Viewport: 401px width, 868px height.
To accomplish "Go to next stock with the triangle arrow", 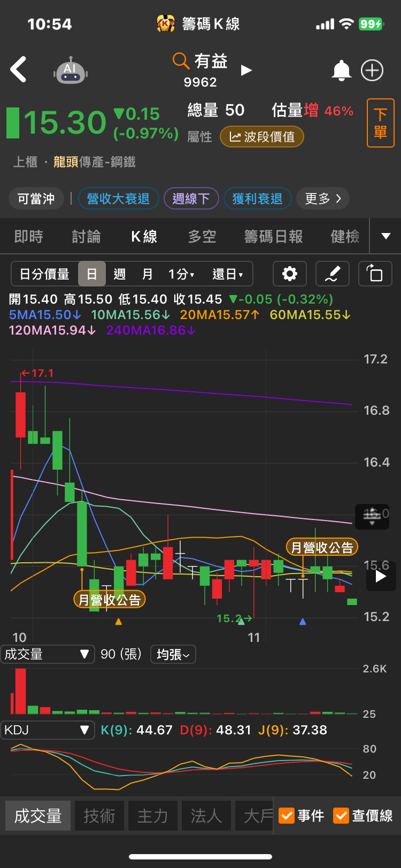I will coord(246,71).
